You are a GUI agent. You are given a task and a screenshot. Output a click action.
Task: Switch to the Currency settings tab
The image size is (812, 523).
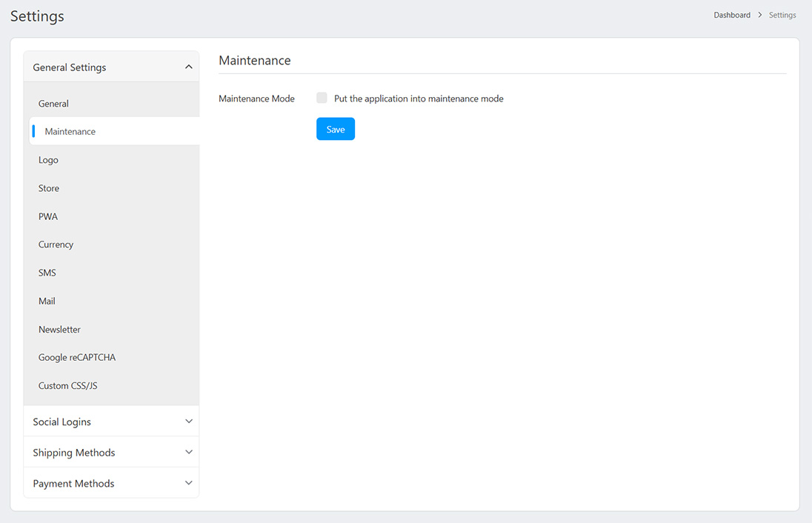pyautogui.click(x=56, y=244)
